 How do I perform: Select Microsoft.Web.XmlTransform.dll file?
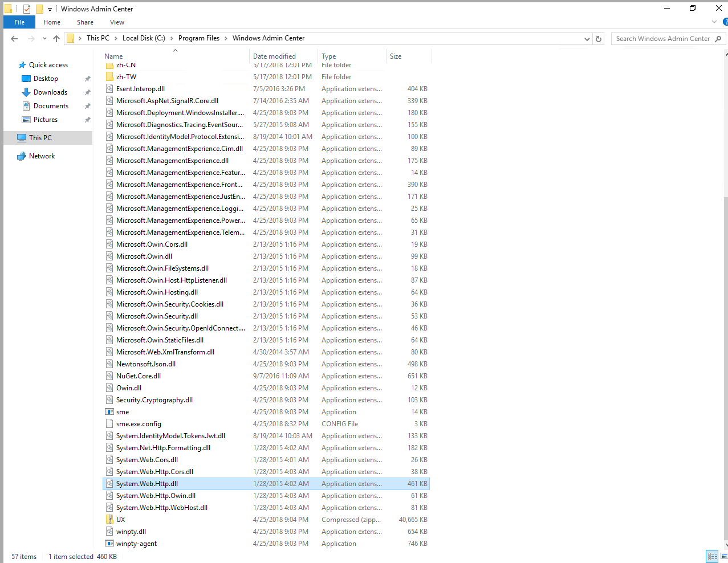[x=165, y=352]
